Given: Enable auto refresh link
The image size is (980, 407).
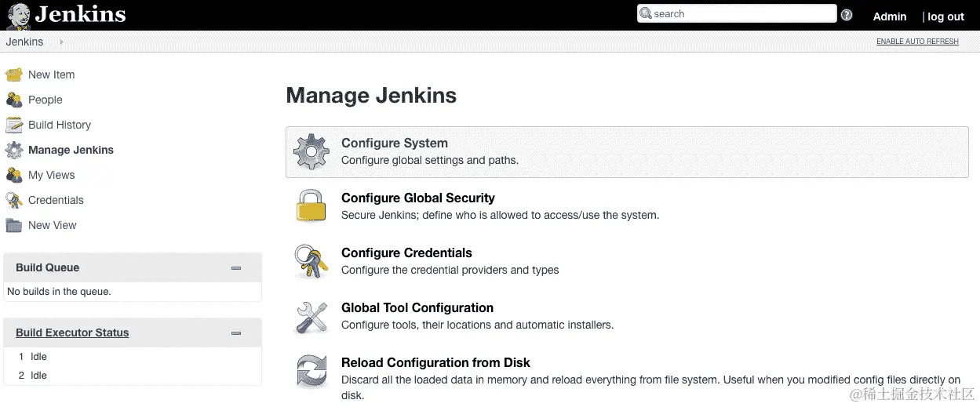Looking at the screenshot, I should coord(917,42).
